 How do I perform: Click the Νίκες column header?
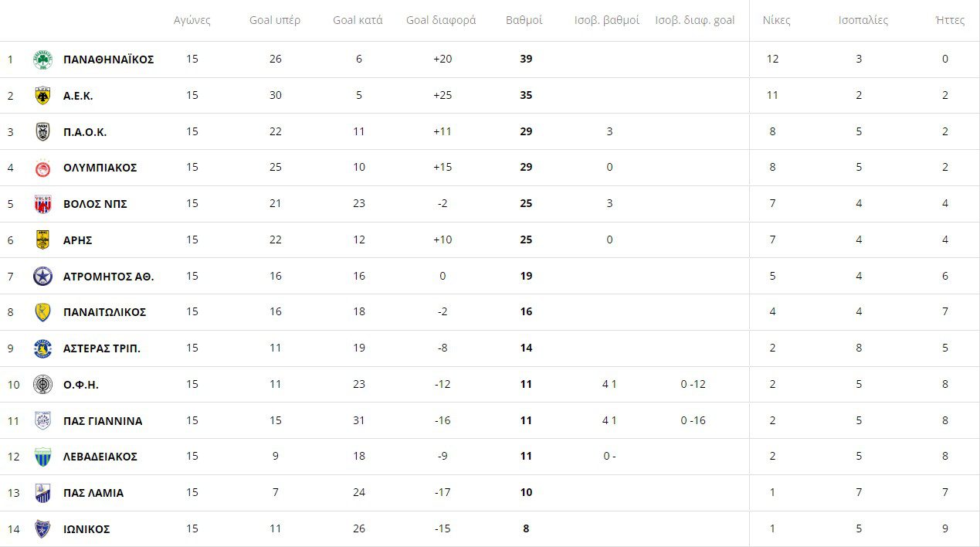[776, 20]
